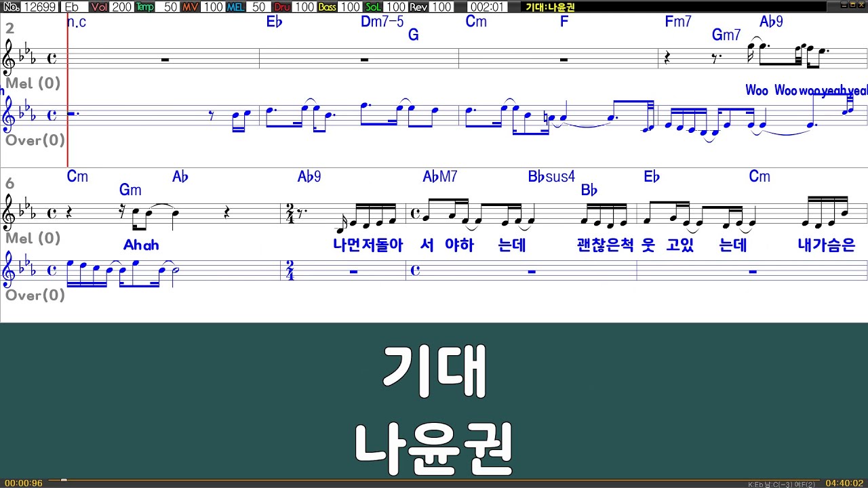Click the Dru drum volume value
Screen dimensions: 868x488
coord(304,7)
